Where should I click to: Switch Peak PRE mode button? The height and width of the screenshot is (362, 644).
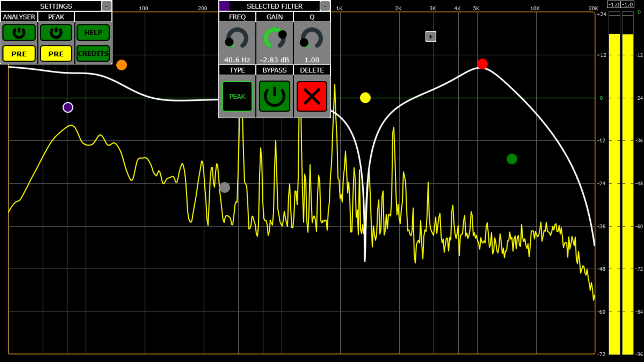click(x=56, y=54)
